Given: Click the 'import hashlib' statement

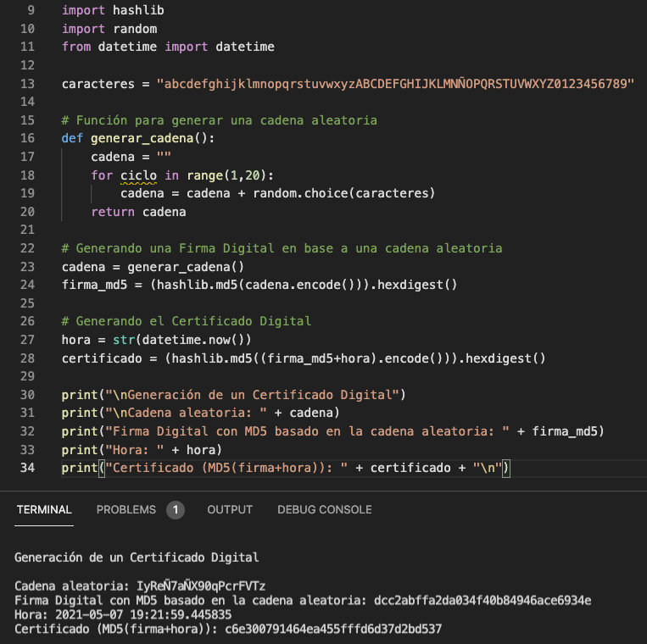Looking at the screenshot, I should [x=113, y=10].
